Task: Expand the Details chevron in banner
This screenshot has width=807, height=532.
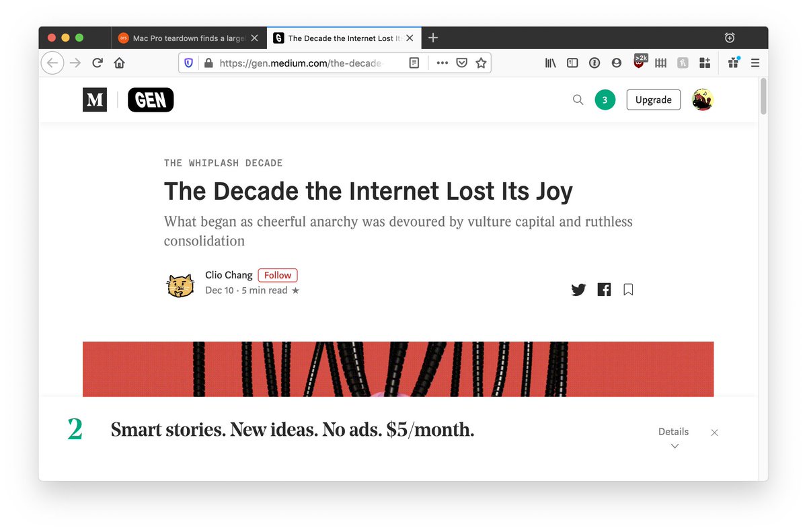Action: (x=675, y=445)
